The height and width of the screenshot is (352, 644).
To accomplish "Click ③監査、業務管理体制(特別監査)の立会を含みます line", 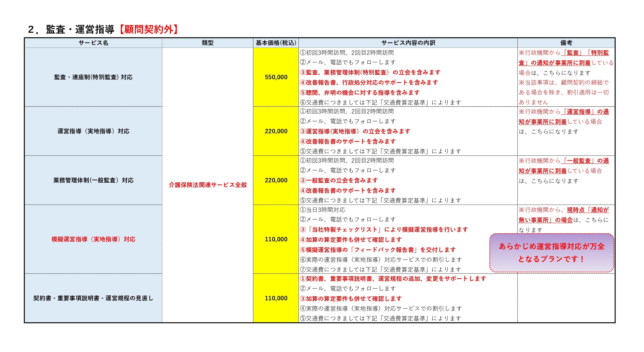I will (x=370, y=72).
